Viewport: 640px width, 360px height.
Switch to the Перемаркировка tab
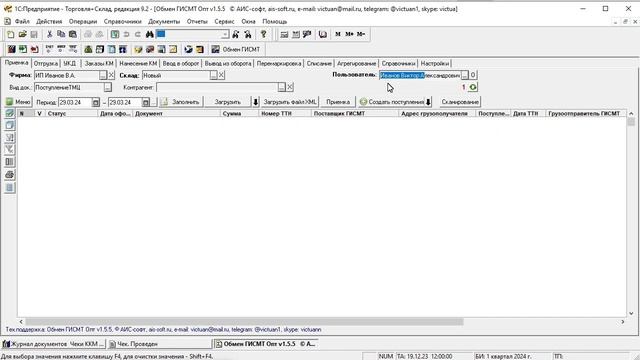pyautogui.click(x=279, y=64)
